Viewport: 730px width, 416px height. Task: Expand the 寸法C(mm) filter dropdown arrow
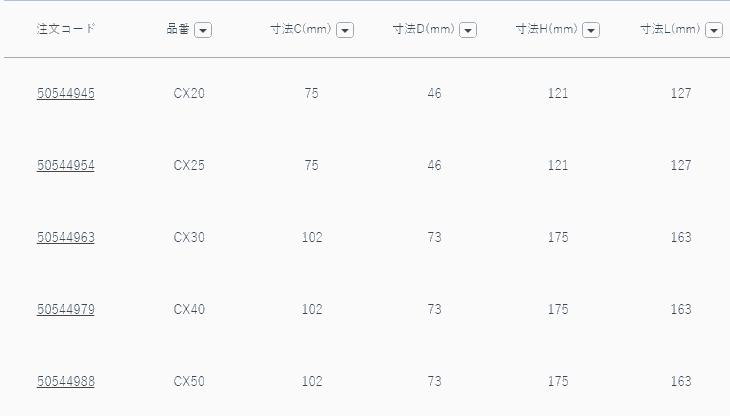click(x=345, y=30)
